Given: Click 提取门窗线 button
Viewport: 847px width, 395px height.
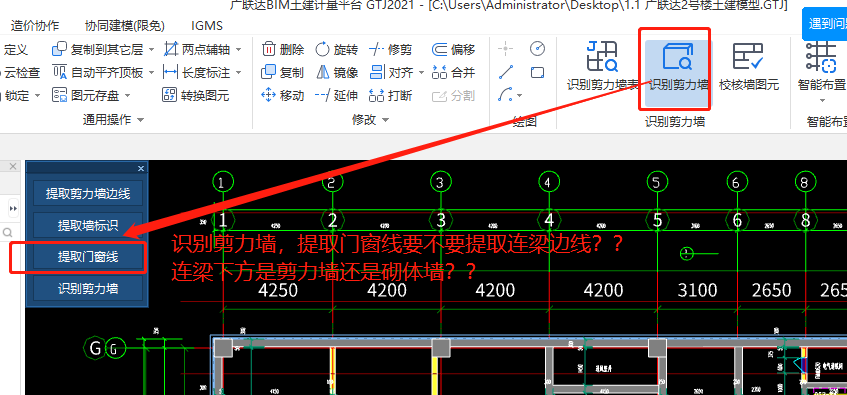Looking at the screenshot, I should click(x=88, y=257).
